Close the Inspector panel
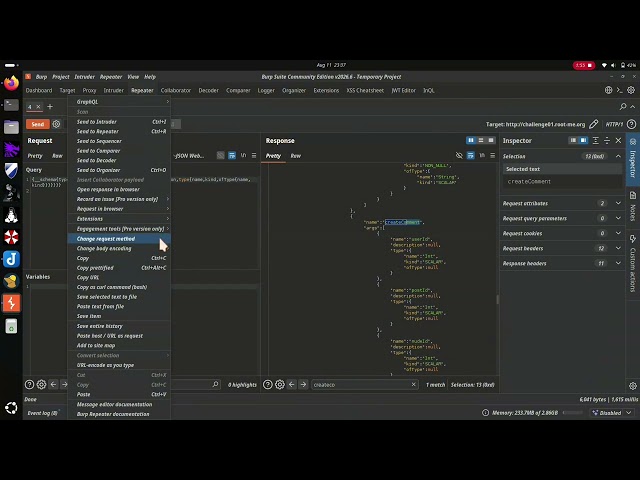 coord(618,140)
